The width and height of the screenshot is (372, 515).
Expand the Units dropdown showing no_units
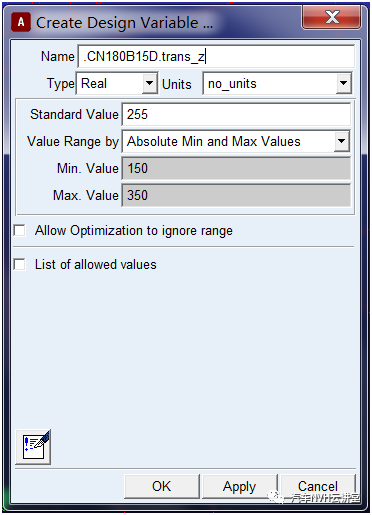[277, 83]
